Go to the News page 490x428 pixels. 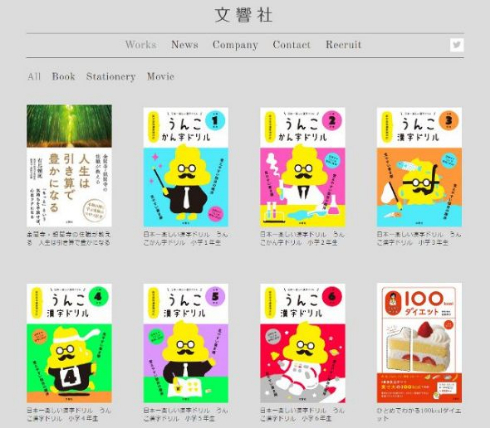point(185,45)
